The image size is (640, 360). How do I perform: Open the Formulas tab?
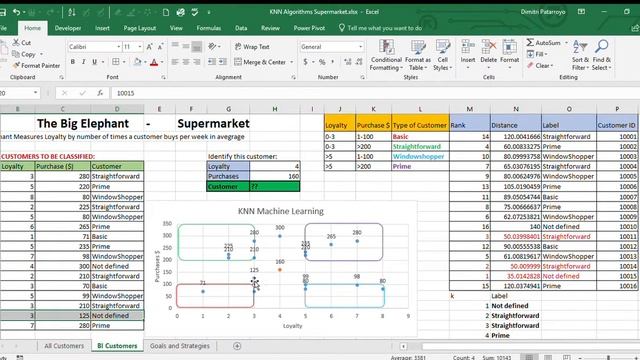209,28
